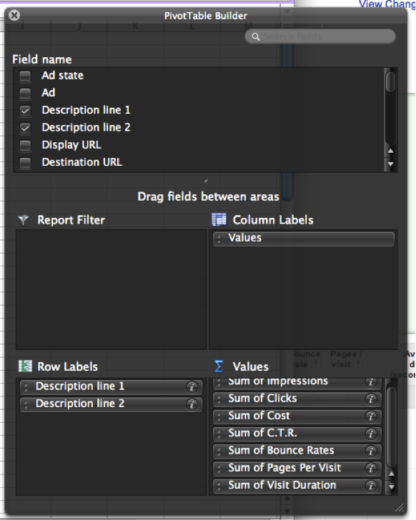Viewport: 416px width, 520px height.
Task: Click info icon for Sum of Visit Duration
Action: (371, 486)
